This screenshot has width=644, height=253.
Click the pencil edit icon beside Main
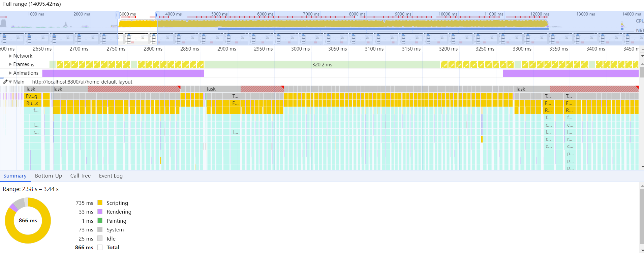(5, 82)
